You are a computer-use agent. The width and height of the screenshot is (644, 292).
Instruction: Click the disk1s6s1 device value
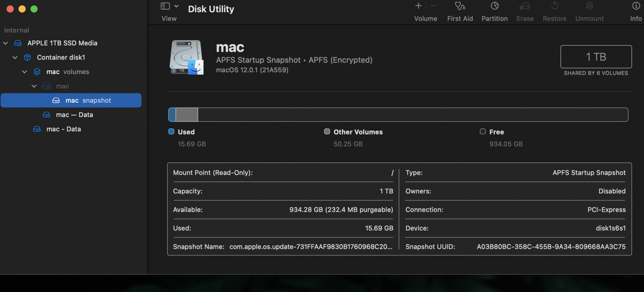tap(611, 228)
